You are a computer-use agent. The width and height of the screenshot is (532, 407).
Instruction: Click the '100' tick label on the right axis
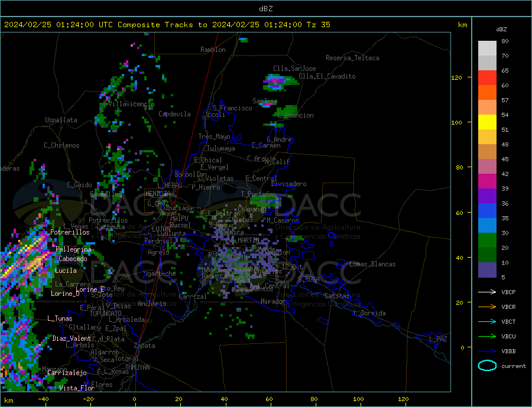point(457,122)
